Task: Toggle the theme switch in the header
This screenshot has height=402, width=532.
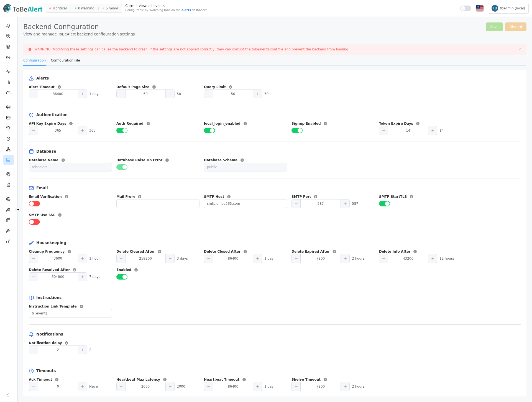Action: pyautogui.click(x=466, y=8)
